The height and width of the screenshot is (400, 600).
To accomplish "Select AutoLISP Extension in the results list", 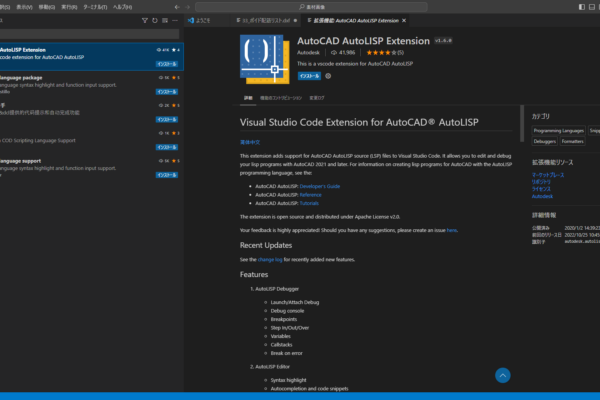I will (x=92, y=57).
